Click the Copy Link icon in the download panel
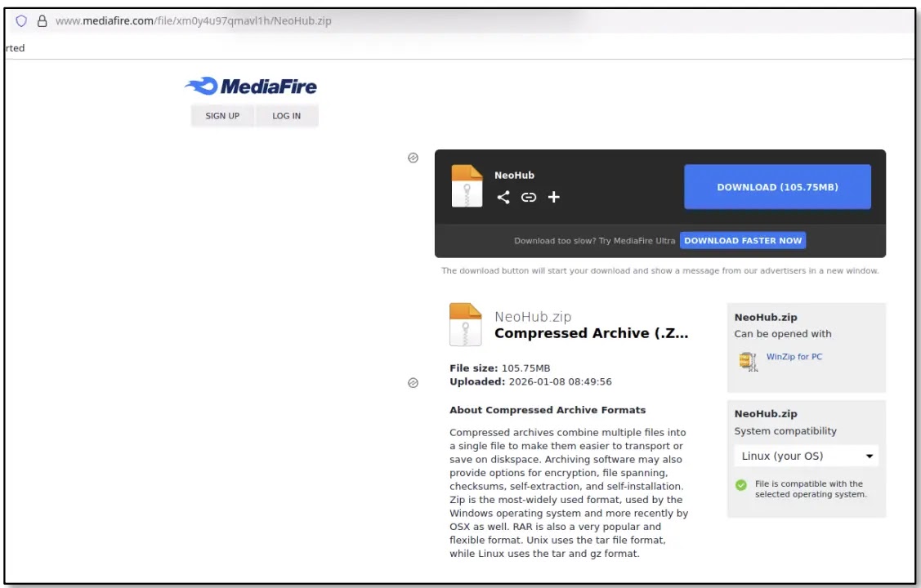Image resolution: width=921 pixels, height=588 pixels. coord(528,197)
